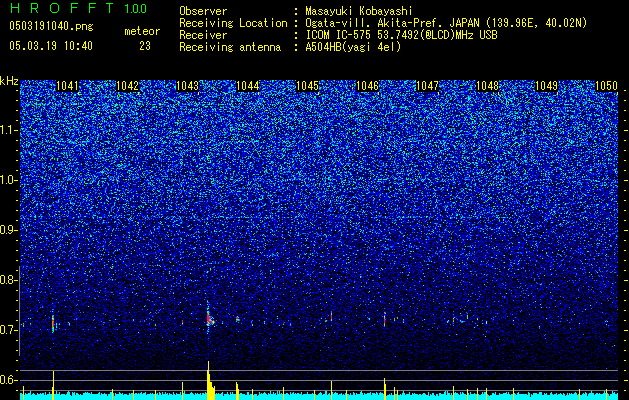Viewport: 629px width, 400px height.
Task: Click the 1.0 kHz frequency axis label
Action: (x=9, y=180)
